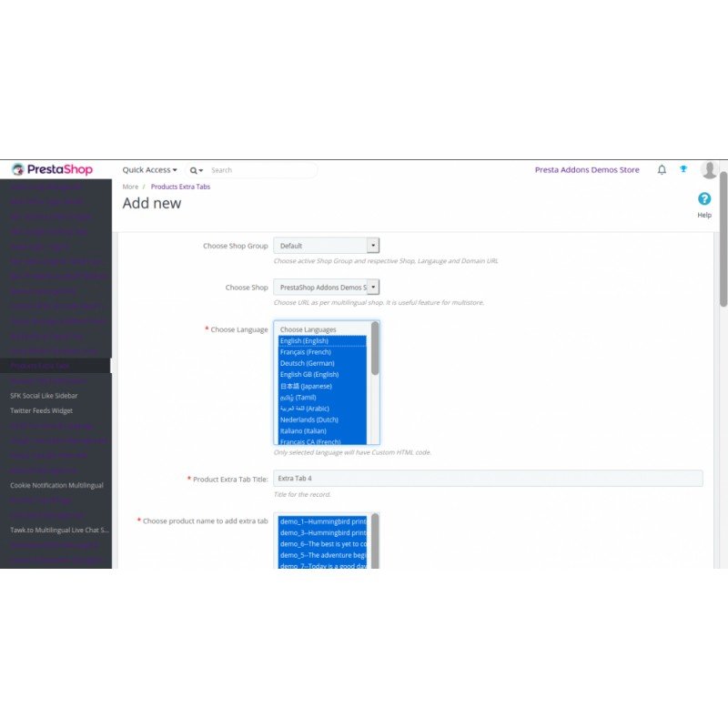Select the Tamil language option
Viewport: 728px width, 728px height.
coord(322,397)
